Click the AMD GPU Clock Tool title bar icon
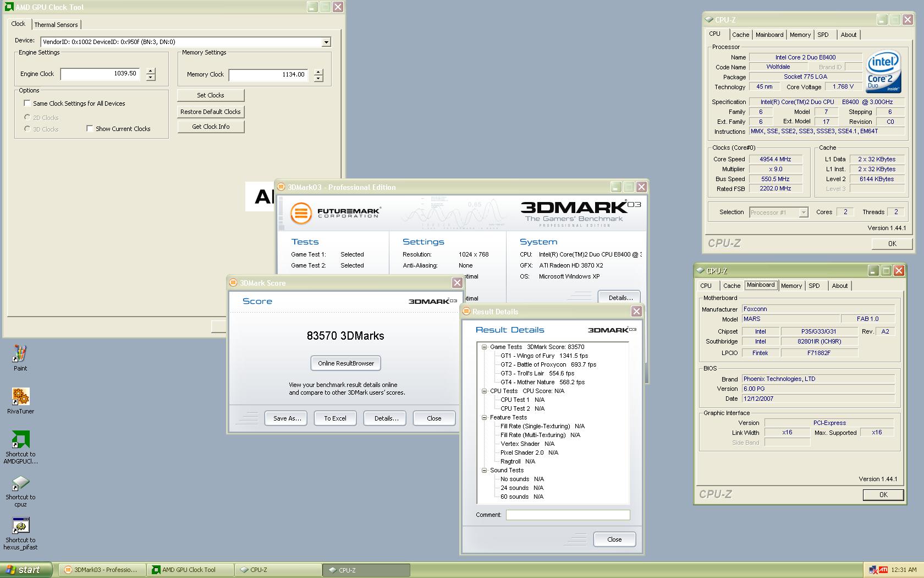 coord(9,7)
